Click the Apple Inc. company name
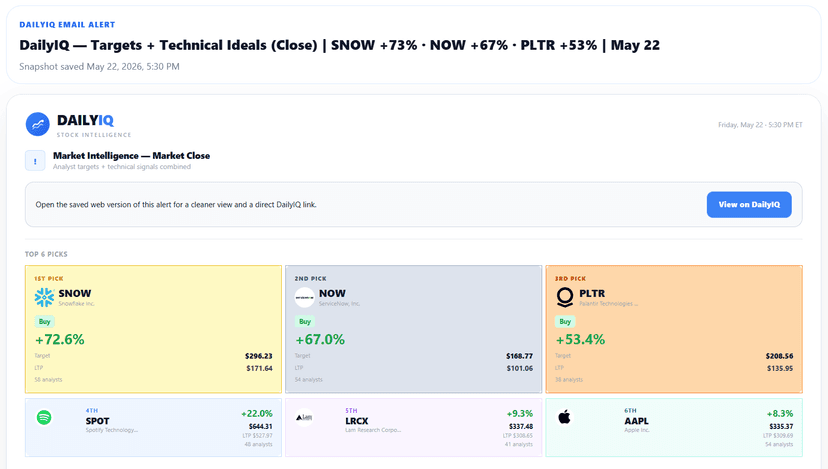The image size is (828, 469). click(x=637, y=430)
